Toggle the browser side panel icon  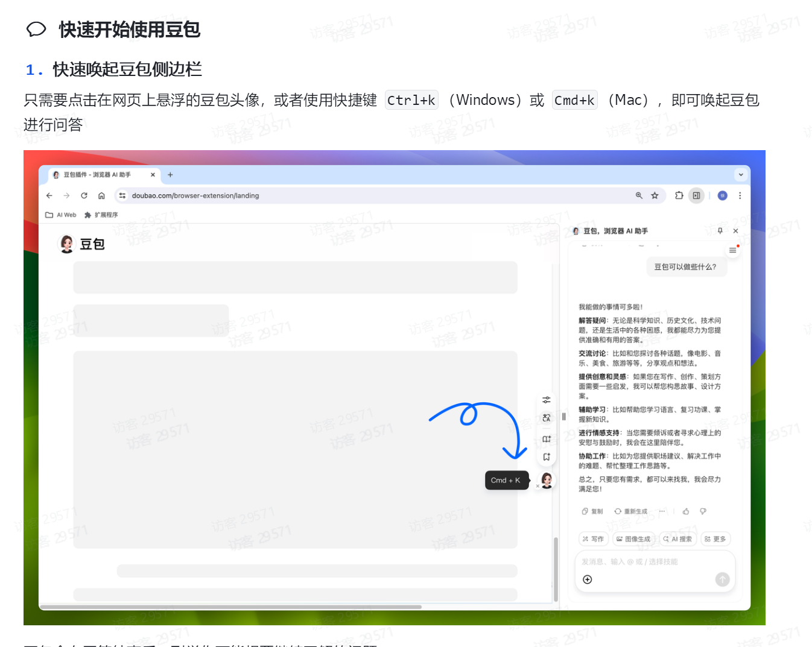point(696,195)
